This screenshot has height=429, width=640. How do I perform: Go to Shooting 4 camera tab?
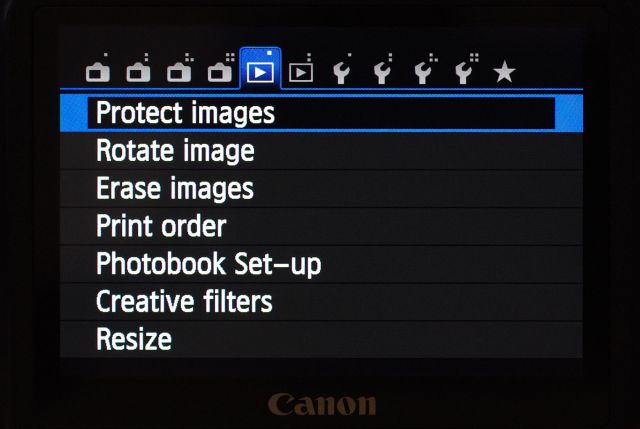tap(220, 71)
